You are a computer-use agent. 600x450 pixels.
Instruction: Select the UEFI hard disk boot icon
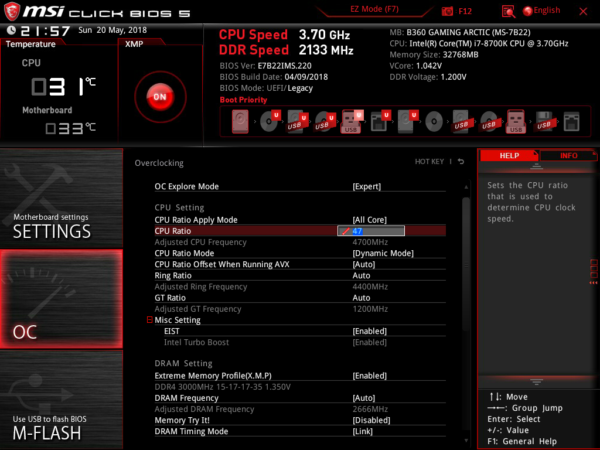click(x=407, y=121)
